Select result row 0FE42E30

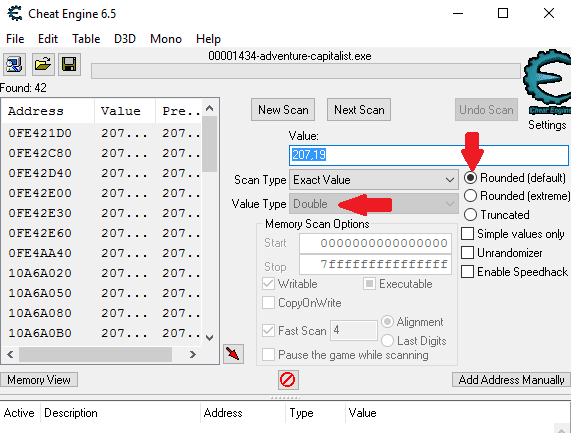click(x=102, y=213)
